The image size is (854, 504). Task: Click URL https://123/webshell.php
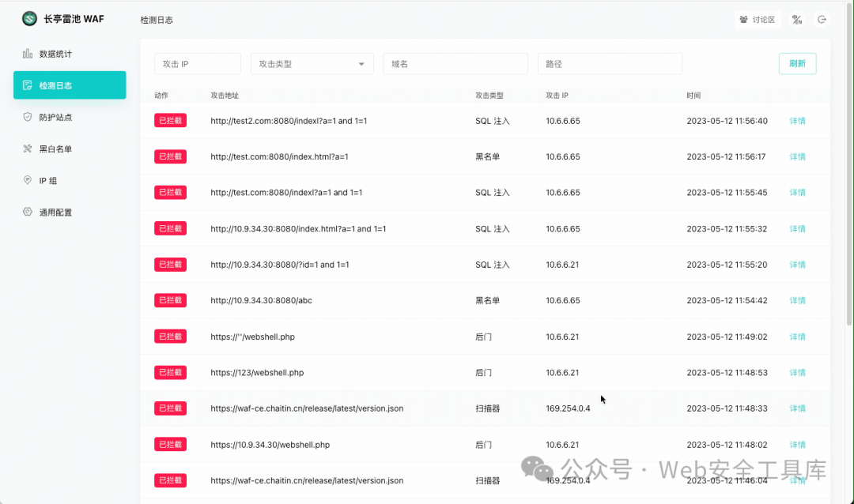click(x=257, y=373)
